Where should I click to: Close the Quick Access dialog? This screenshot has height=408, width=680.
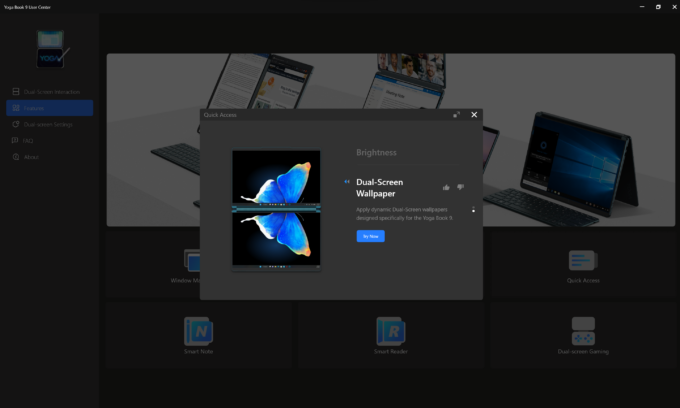click(x=474, y=115)
